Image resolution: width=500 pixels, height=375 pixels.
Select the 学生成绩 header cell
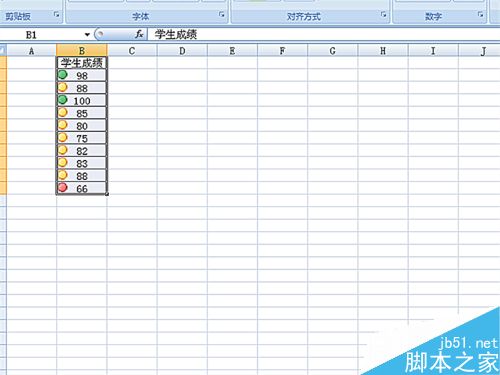tap(82, 63)
